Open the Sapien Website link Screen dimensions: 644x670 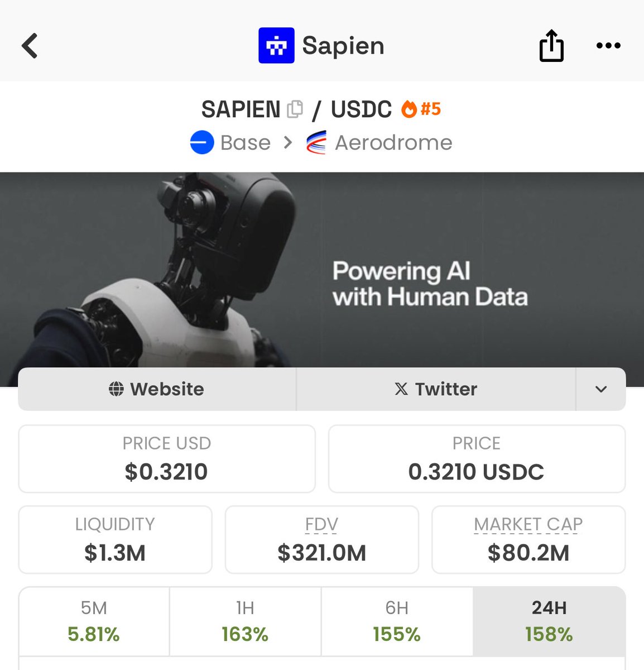point(157,389)
